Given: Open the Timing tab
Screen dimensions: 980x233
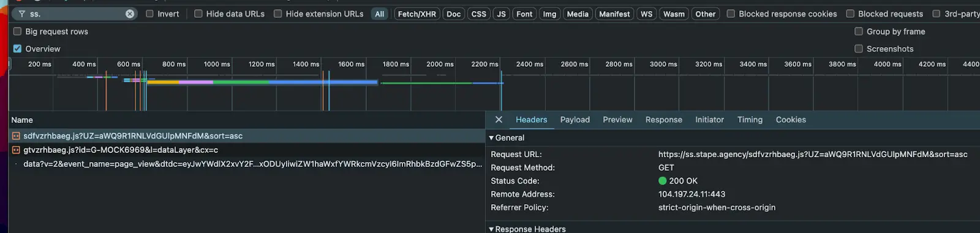Looking at the screenshot, I should tap(750, 120).
